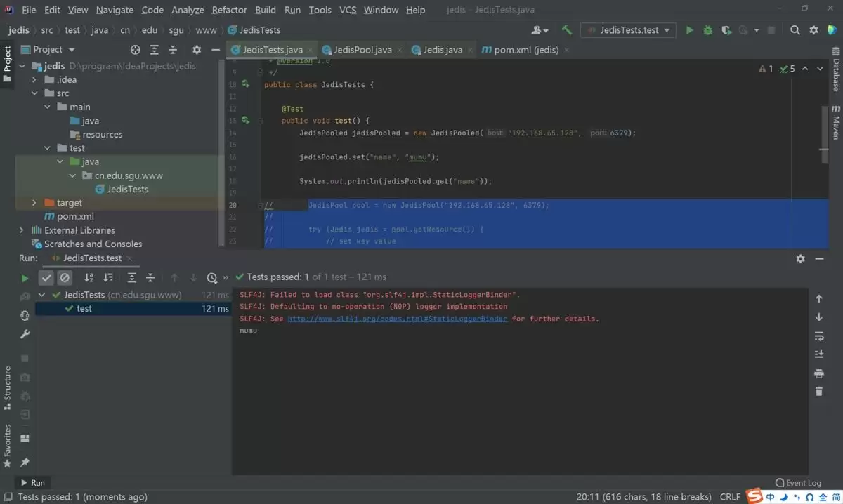The width and height of the screenshot is (843, 504).
Task: Run JedisTests.test with green play icon
Action: 689,30
